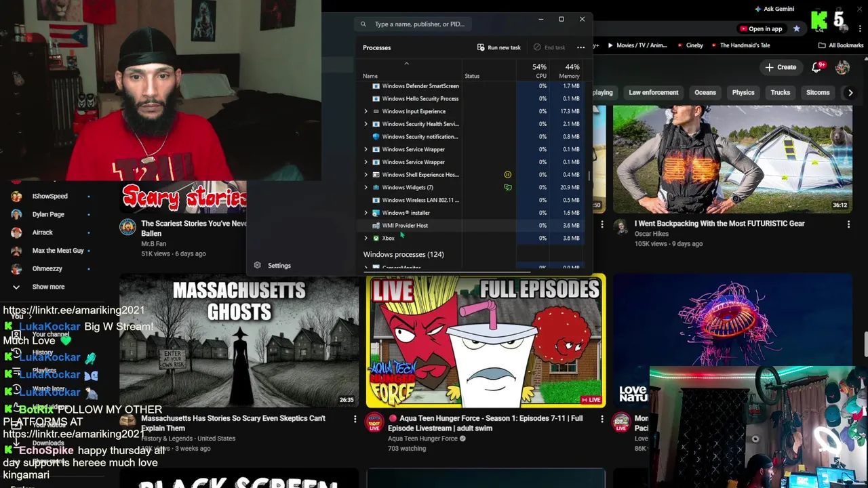Open Dylan Page subscription channel
This screenshot has width=868, height=488.
(48, 214)
